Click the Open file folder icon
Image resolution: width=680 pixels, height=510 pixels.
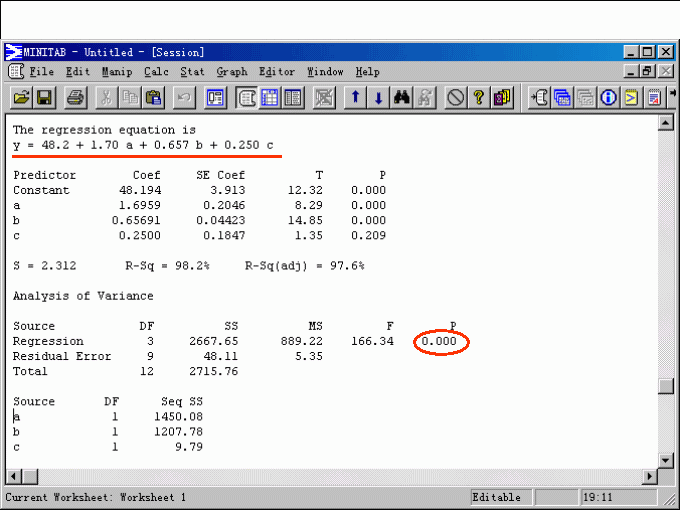(x=21, y=97)
